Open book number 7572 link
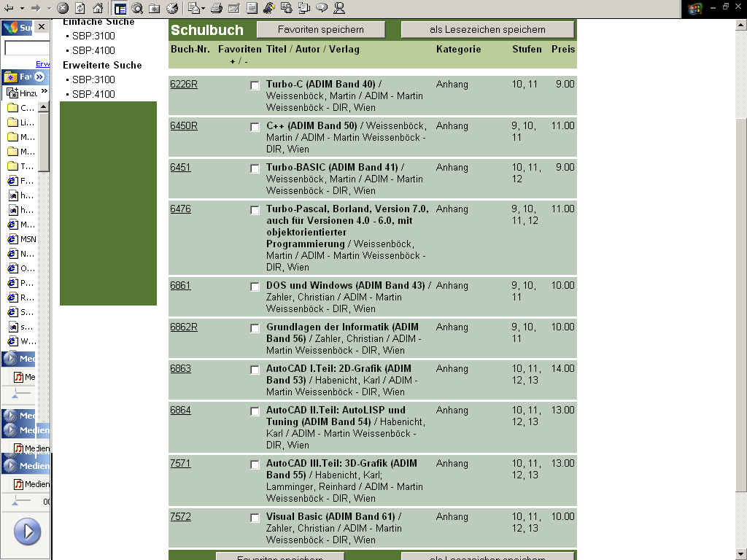 [x=181, y=516]
